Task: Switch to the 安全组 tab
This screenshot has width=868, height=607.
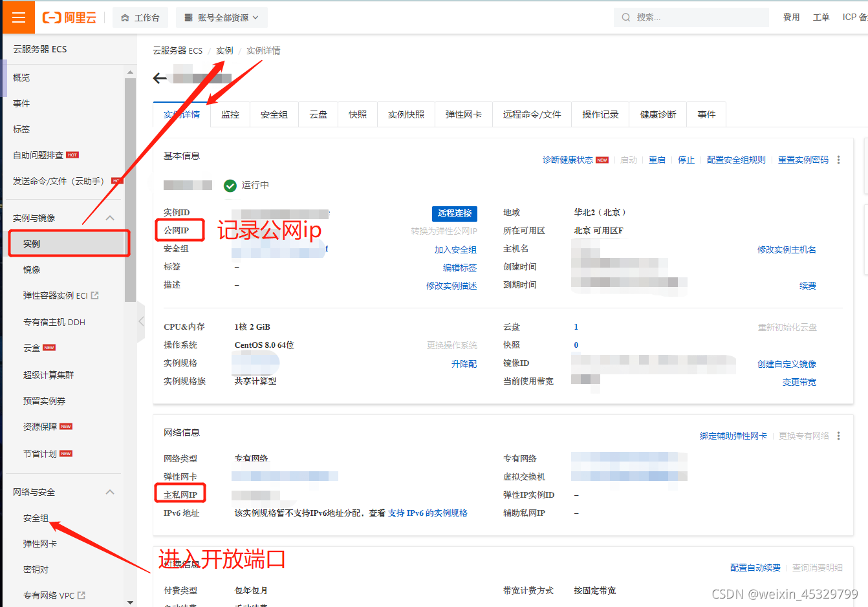Action: point(274,114)
